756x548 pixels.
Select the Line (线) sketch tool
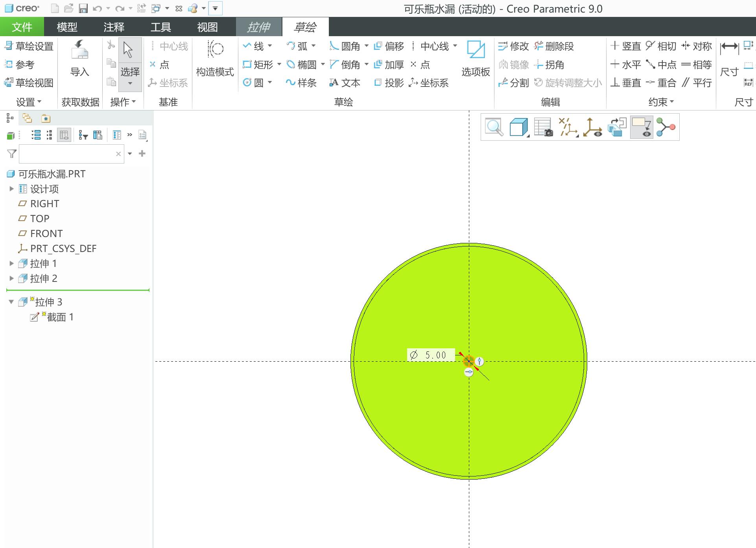[253, 46]
